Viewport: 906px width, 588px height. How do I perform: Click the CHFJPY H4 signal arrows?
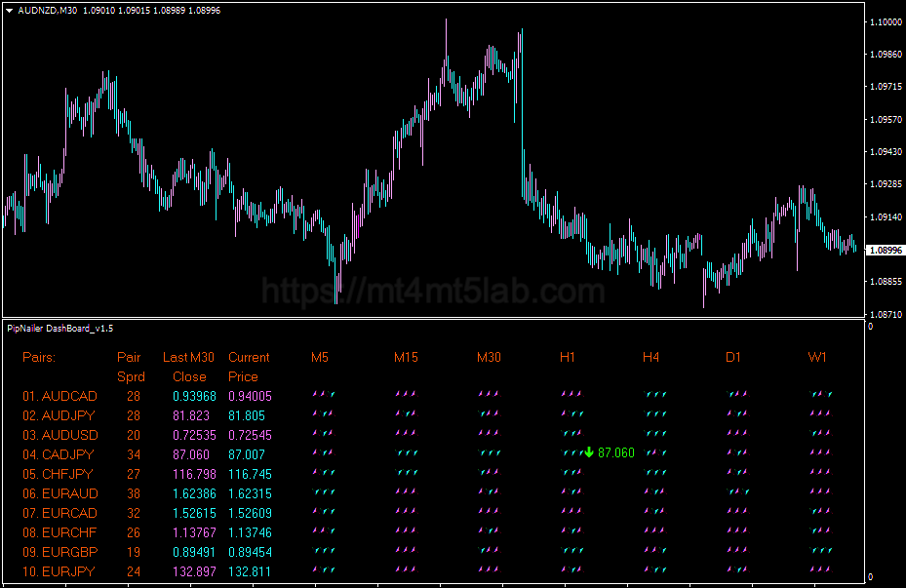pyautogui.click(x=654, y=472)
